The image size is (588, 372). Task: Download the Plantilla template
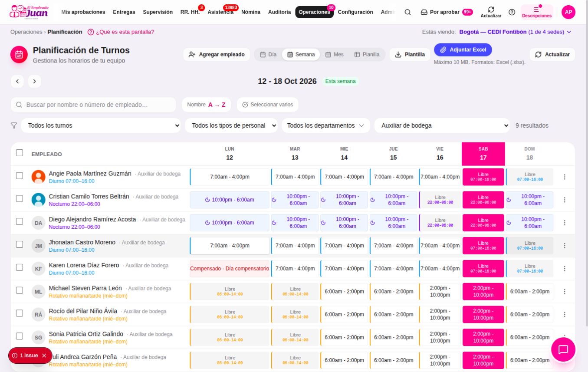click(410, 55)
